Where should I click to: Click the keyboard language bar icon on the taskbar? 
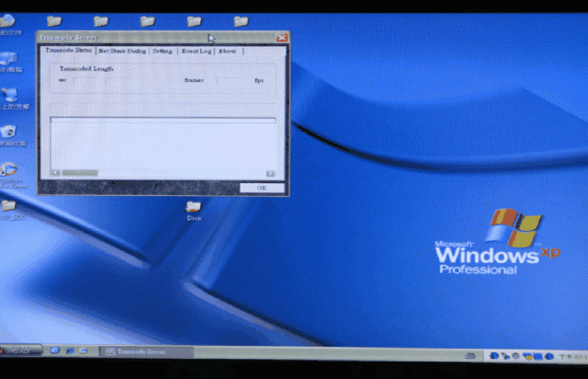point(469,355)
